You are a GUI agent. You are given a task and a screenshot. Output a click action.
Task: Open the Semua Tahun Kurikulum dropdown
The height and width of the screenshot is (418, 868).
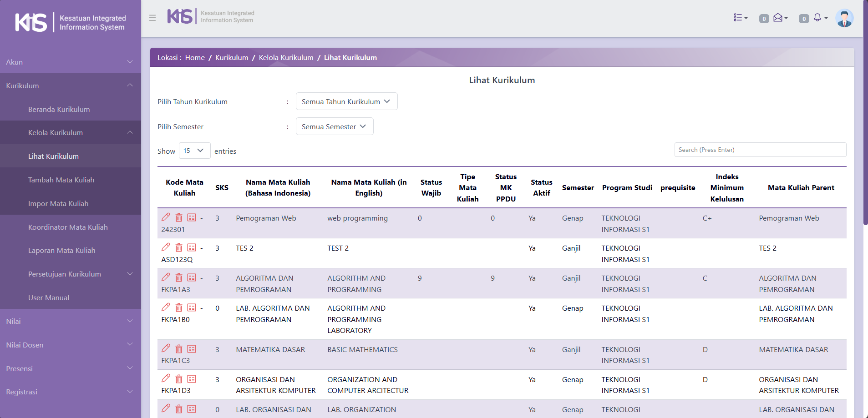pyautogui.click(x=346, y=101)
